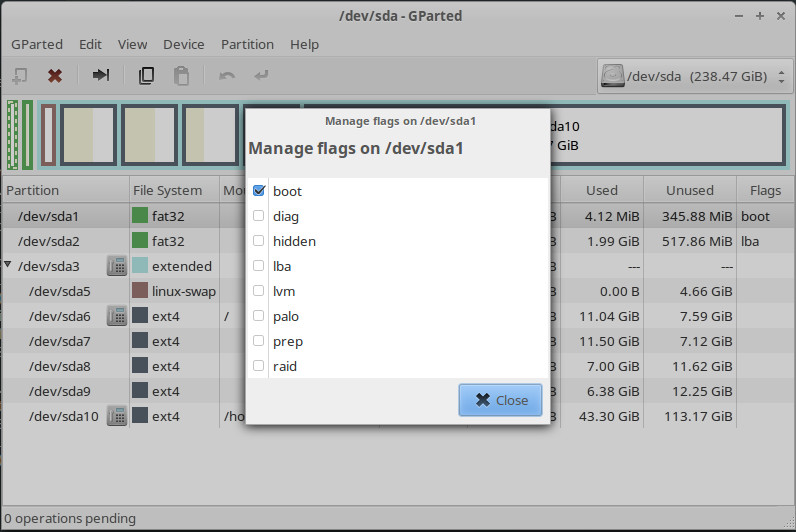The width and height of the screenshot is (796, 532).
Task: Click the boot flag text on /dev/sda1 row
Action: [755, 216]
